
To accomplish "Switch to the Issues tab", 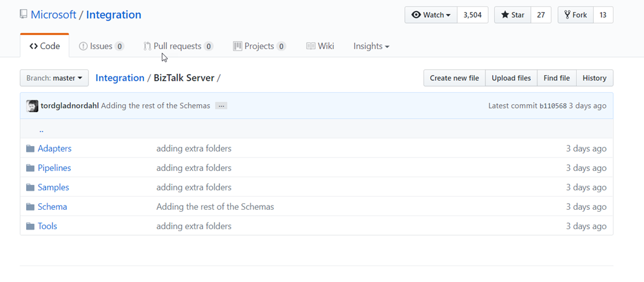I will click(x=101, y=46).
